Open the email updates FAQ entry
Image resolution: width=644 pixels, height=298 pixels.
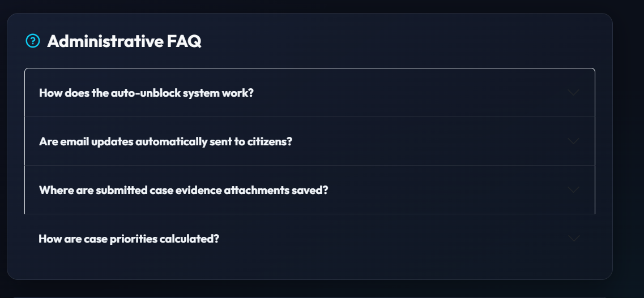click(310, 141)
